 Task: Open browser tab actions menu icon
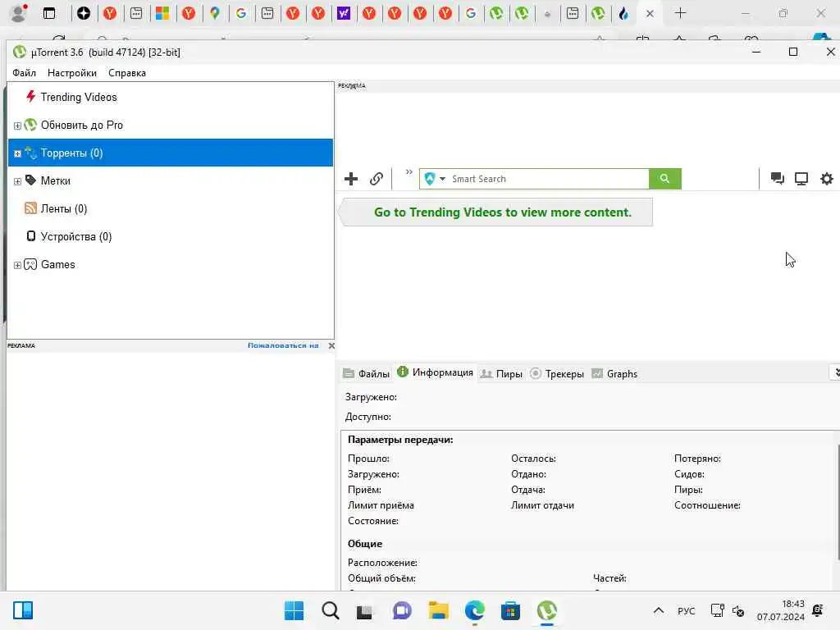(48, 13)
